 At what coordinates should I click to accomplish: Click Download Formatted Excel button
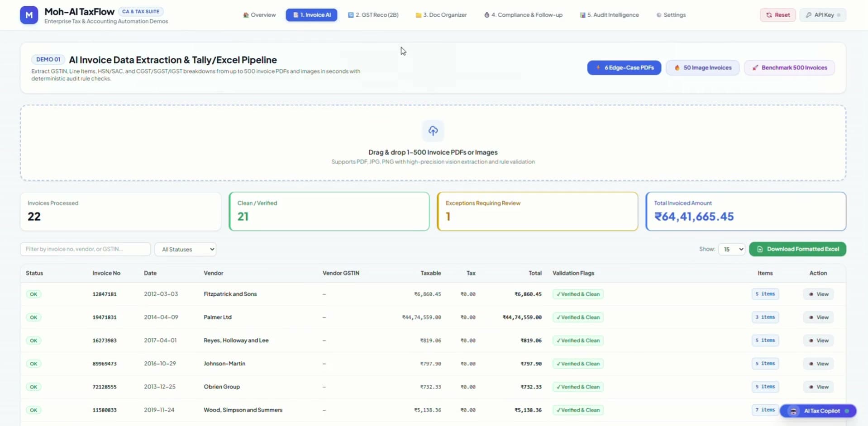797,249
